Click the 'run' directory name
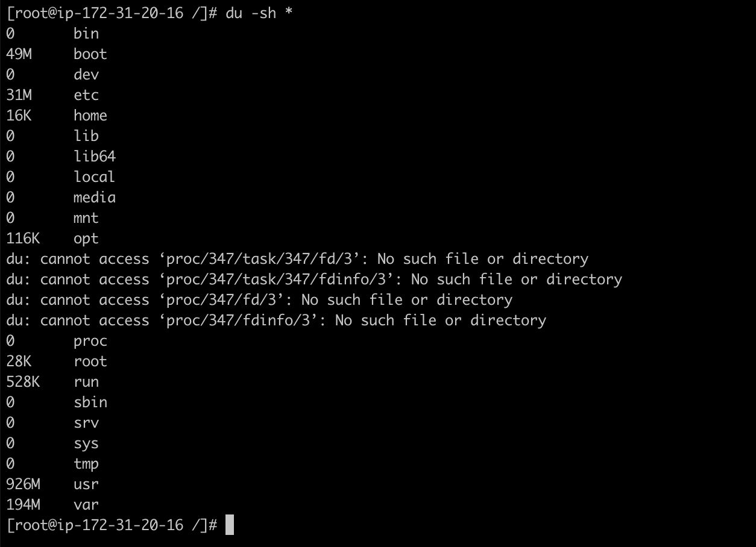Image resolution: width=756 pixels, height=547 pixels. 86,382
